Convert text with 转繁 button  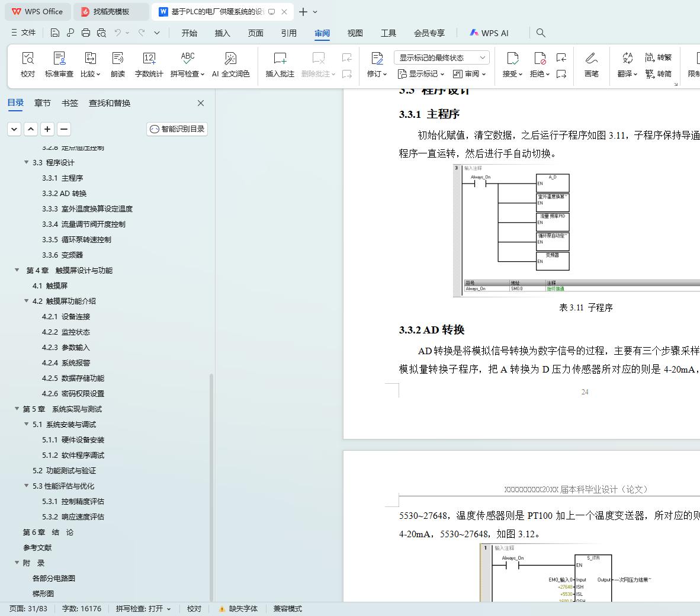[x=658, y=57]
